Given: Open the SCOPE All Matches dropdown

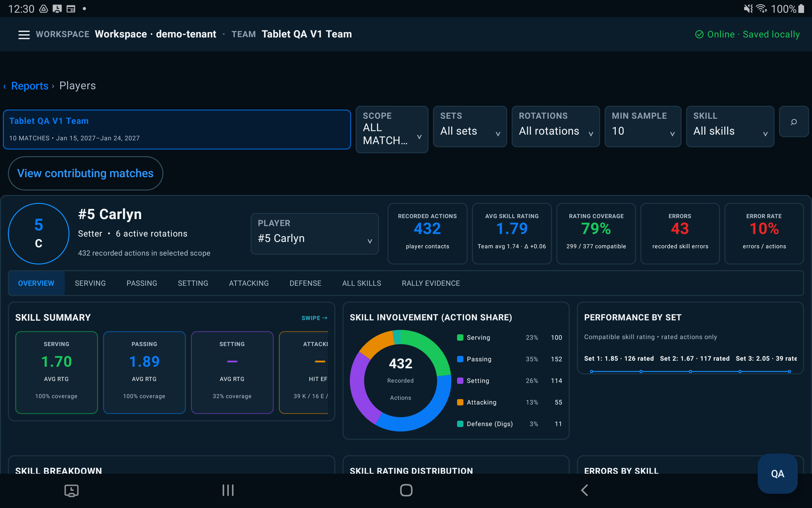Looking at the screenshot, I should point(392,130).
